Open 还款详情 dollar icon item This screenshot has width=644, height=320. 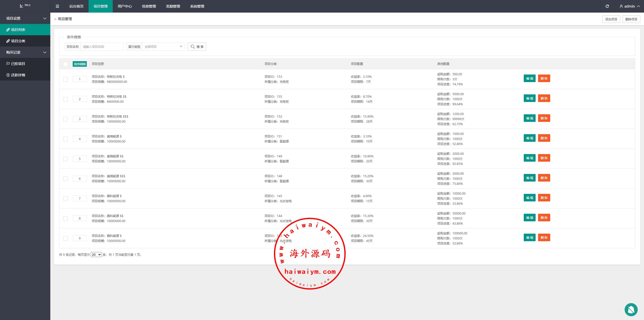tap(8, 75)
